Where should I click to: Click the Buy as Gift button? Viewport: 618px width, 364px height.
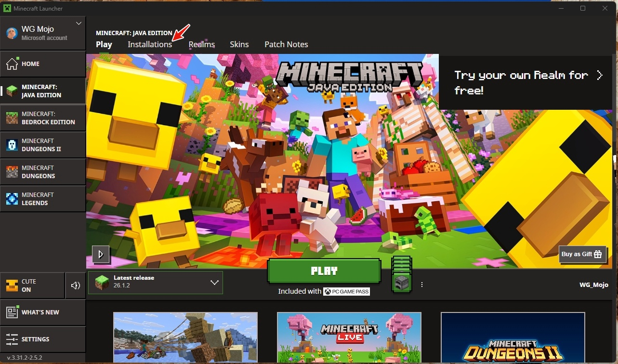[x=582, y=254]
